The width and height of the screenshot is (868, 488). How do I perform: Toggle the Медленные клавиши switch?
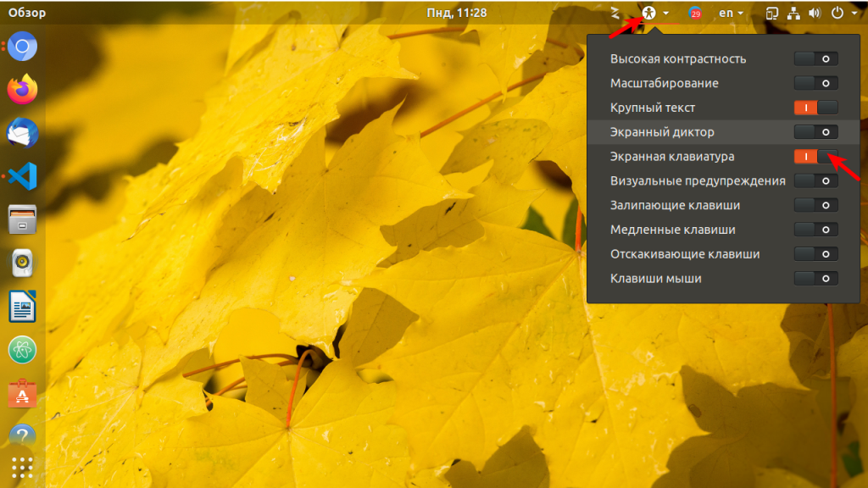click(815, 230)
